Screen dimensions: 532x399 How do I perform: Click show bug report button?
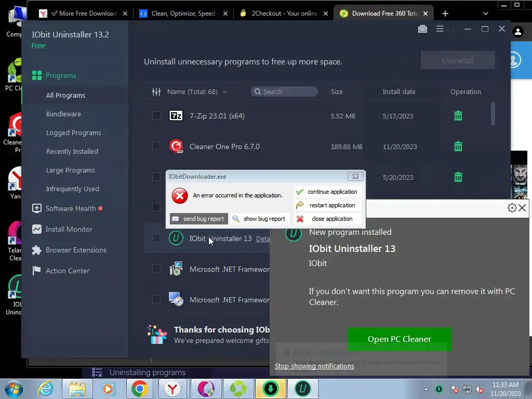pos(260,219)
